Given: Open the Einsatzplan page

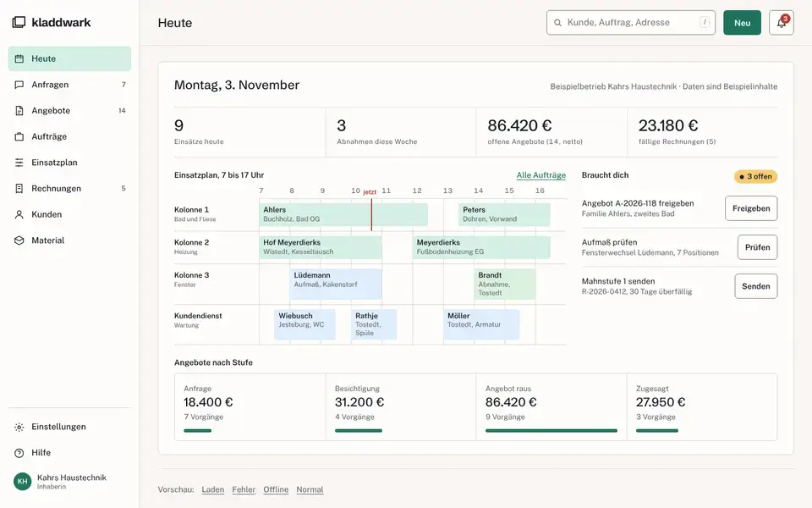Looking at the screenshot, I should 69,163.
